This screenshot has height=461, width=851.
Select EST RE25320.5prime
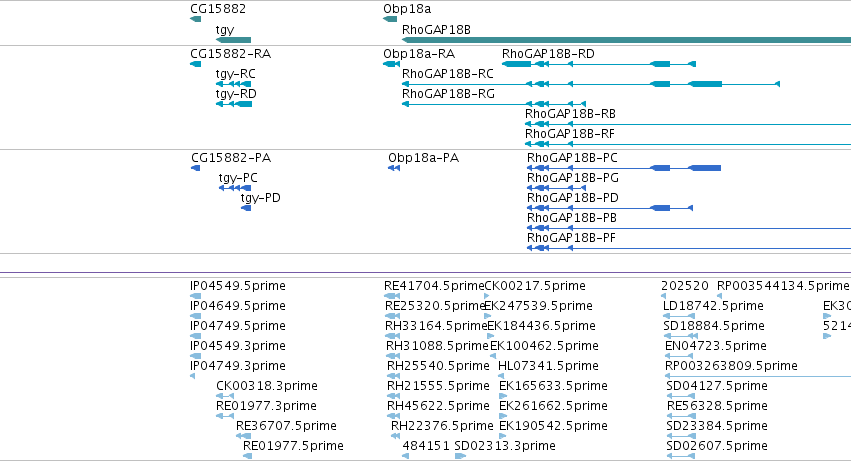(435, 306)
